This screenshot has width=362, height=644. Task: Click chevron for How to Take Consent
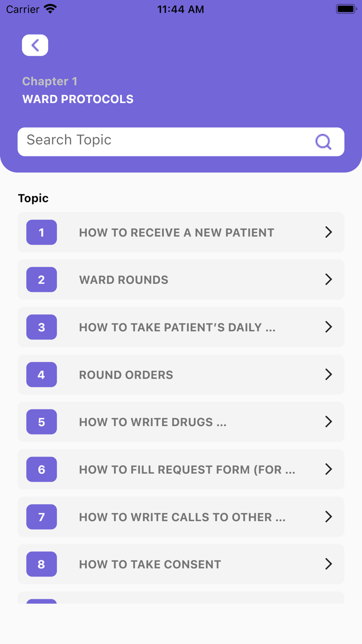(x=328, y=564)
